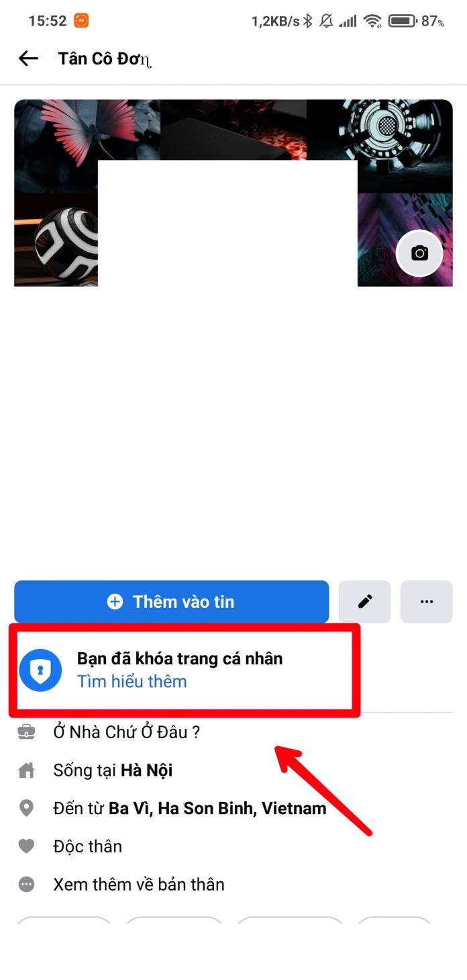Tap the location pin icon
The image size is (467, 980).
(x=26, y=808)
